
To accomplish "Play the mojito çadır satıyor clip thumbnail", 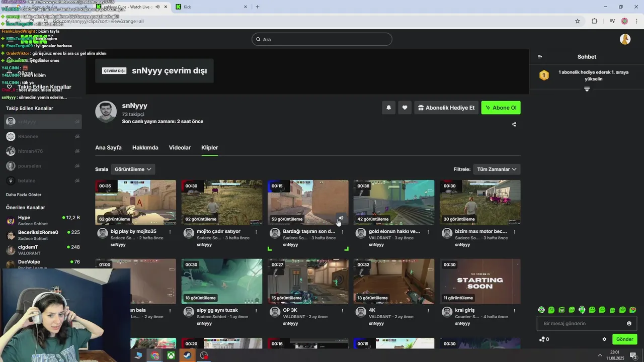I will click(221, 203).
